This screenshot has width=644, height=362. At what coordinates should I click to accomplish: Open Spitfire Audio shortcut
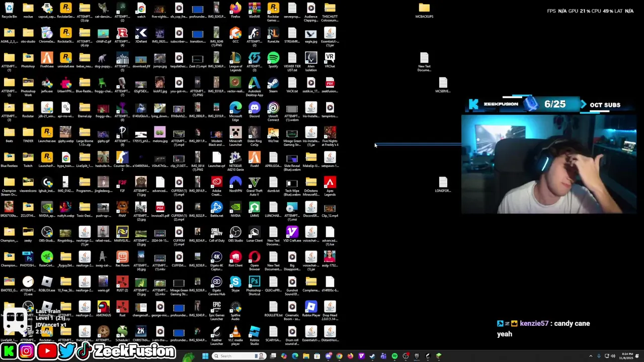[x=235, y=311]
